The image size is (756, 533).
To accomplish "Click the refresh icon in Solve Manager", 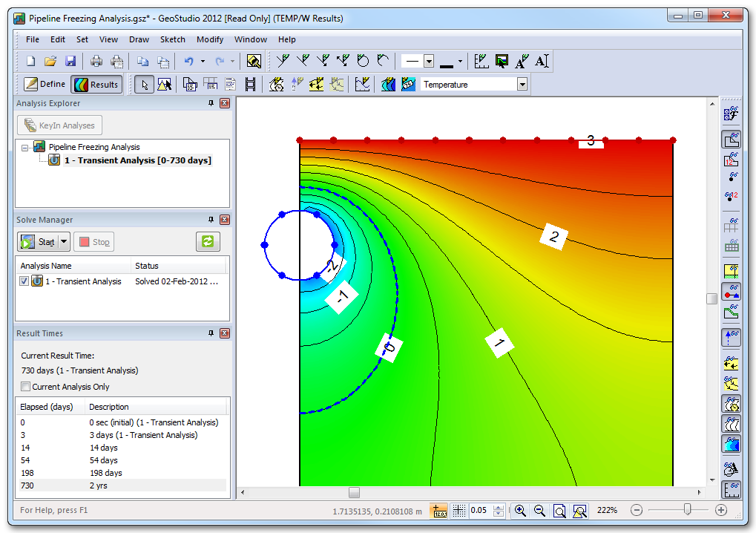I will point(208,241).
